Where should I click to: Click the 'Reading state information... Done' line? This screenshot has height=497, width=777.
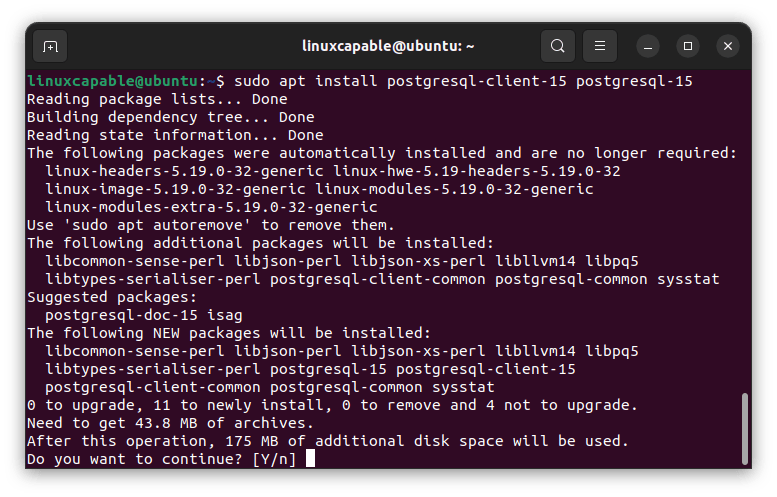point(175,135)
